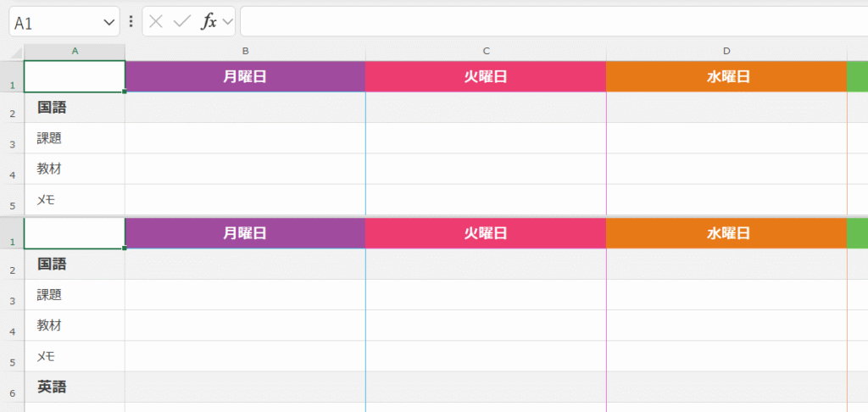
Task: Click the purple 月曜日 cell in upper pane
Action: pos(245,76)
